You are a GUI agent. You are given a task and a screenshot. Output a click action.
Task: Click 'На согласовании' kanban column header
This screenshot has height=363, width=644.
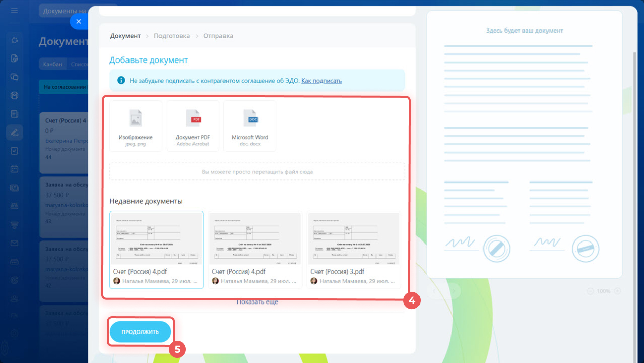(65, 87)
